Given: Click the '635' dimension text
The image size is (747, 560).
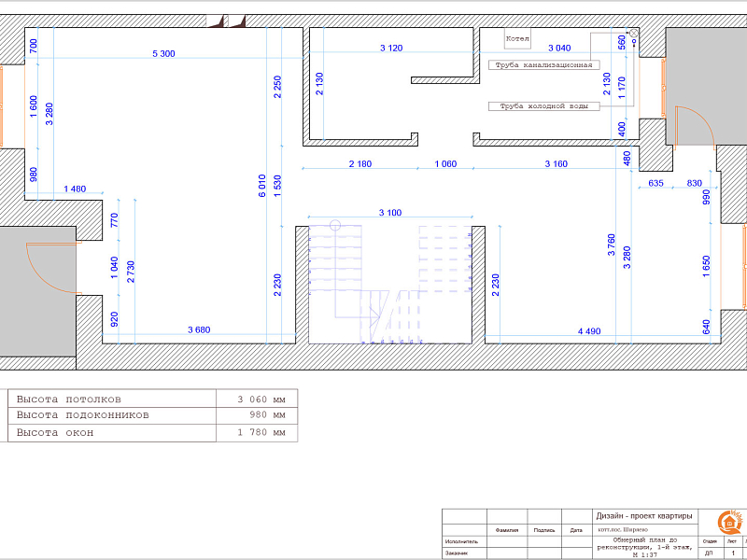Looking at the screenshot, I should click(655, 183).
